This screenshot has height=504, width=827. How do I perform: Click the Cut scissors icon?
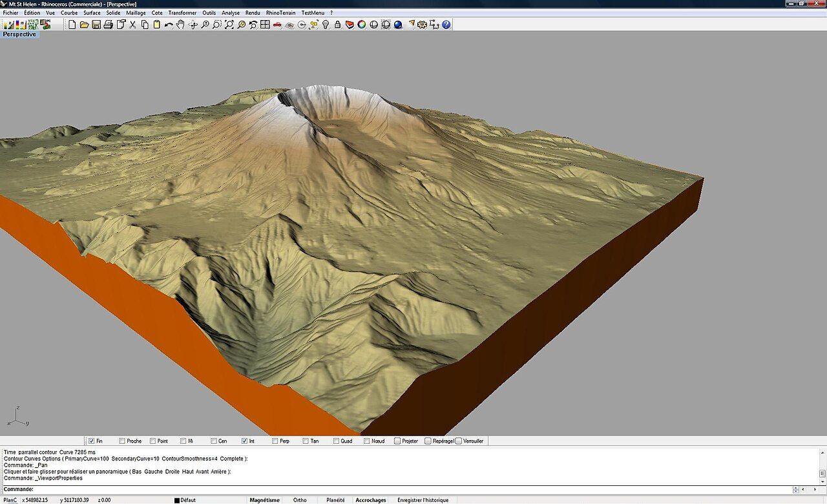pyautogui.click(x=132, y=25)
